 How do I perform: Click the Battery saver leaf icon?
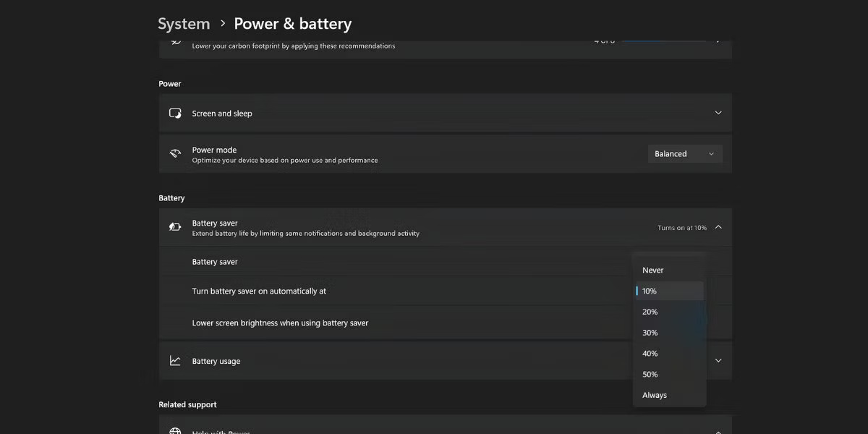pos(175,226)
